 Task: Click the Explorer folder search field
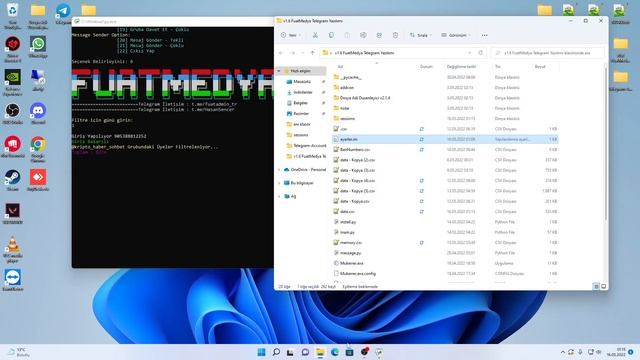(x=548, y=53)
